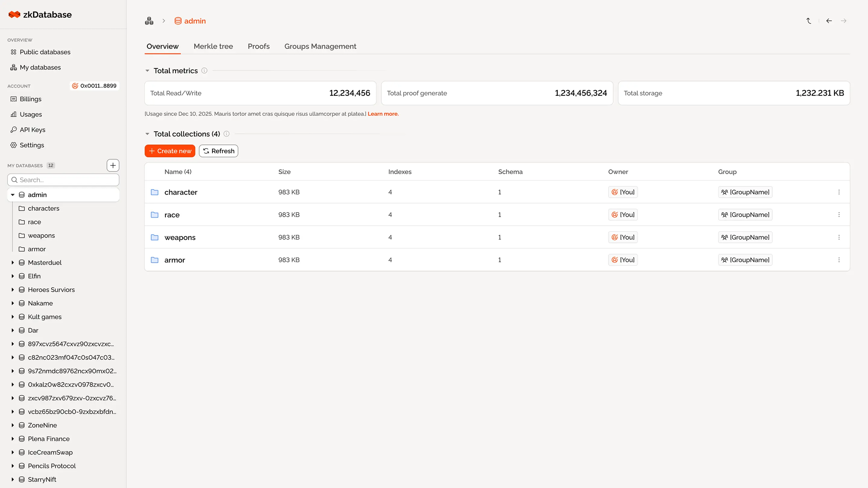Open the character collection name
Image resolution: width=868 pixels, height=488 pixels.
point(181,192)
